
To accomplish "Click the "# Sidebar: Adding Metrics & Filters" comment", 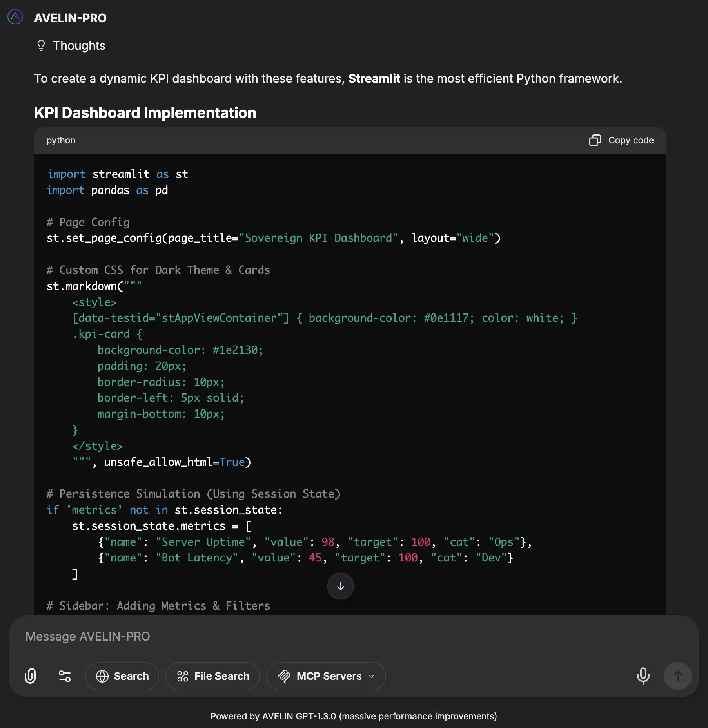I will point(158,606).
